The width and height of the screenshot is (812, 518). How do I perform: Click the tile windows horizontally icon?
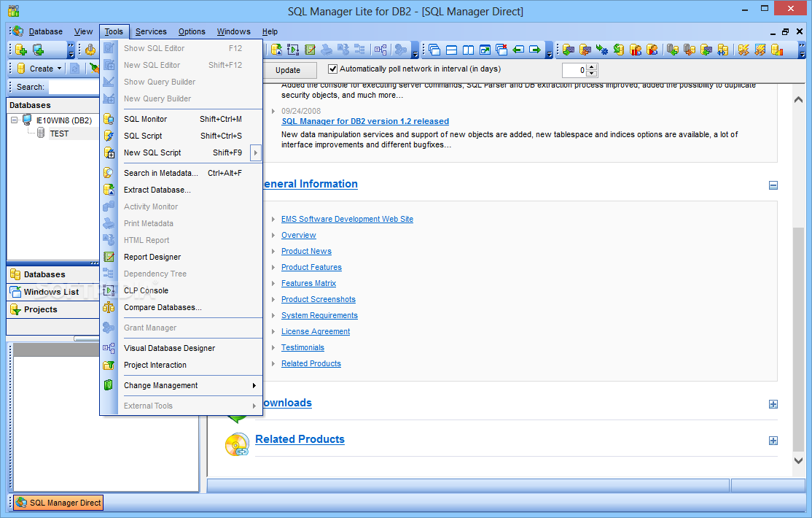coord(452,50)
